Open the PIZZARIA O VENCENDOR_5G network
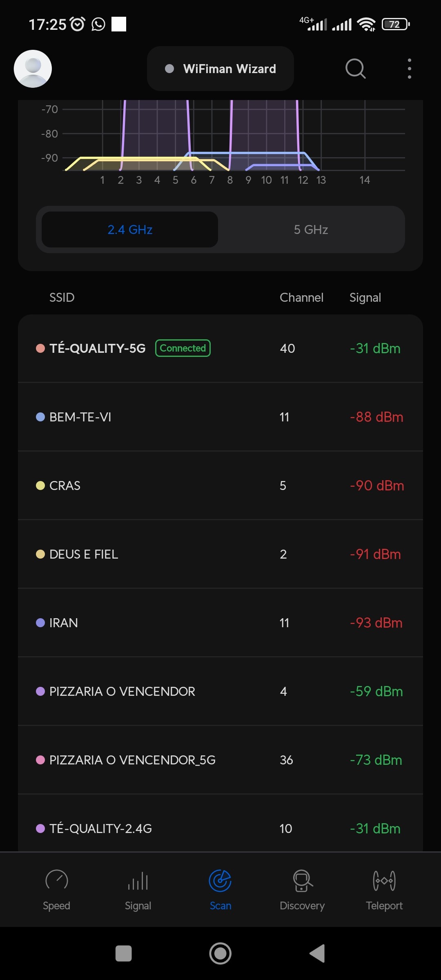Viewport: 441px width, 980px height. 220,760
